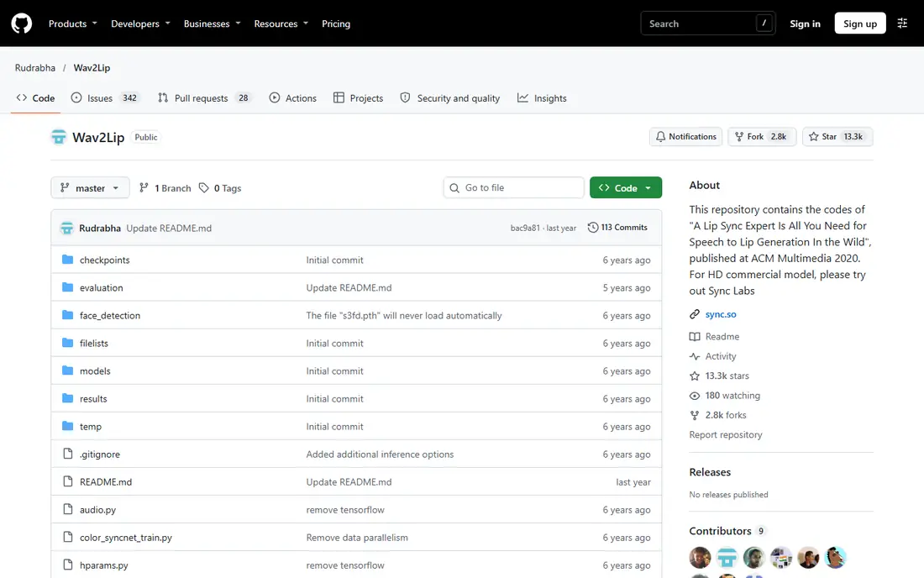
Task: Open the face_detection folder icon
Action: pyautogui.click(x=68, y=315)
